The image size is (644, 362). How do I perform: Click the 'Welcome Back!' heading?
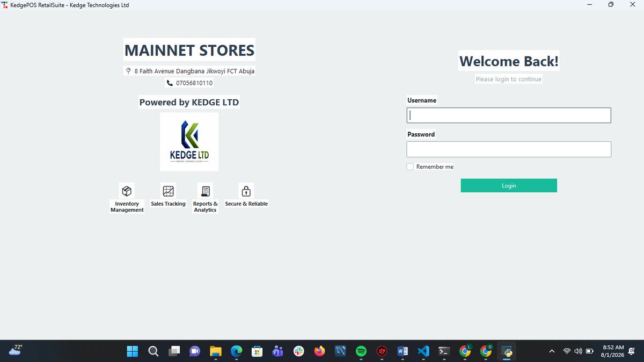pyautogui.click(x=509, y=61)
